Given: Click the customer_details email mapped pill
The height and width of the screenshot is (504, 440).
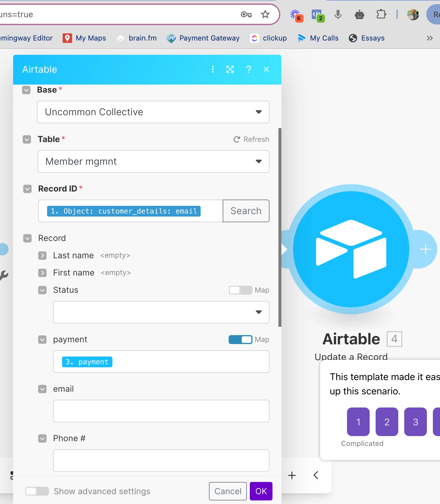Looking at the screenshot, I should tap(124, 211).
